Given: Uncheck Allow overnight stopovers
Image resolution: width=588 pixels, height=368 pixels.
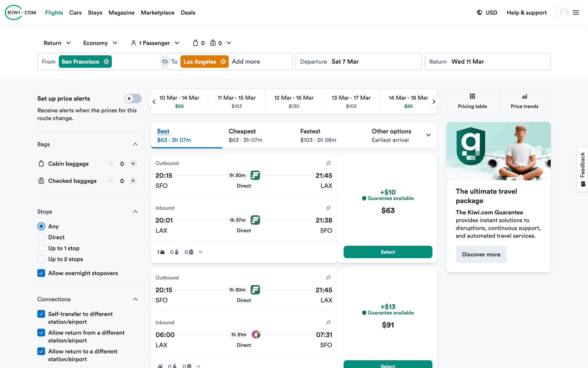Looking at the screenshot, I should point(41,273).
